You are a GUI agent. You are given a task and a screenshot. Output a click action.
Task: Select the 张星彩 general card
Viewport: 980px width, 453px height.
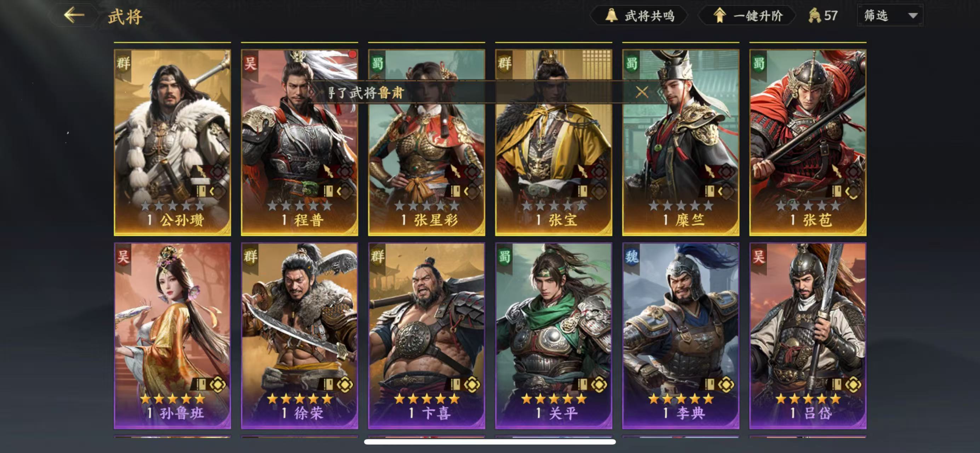426,142
